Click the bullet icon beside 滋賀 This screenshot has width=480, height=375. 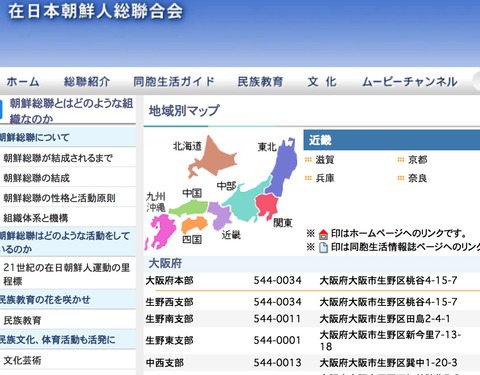[x=308, y=160]
